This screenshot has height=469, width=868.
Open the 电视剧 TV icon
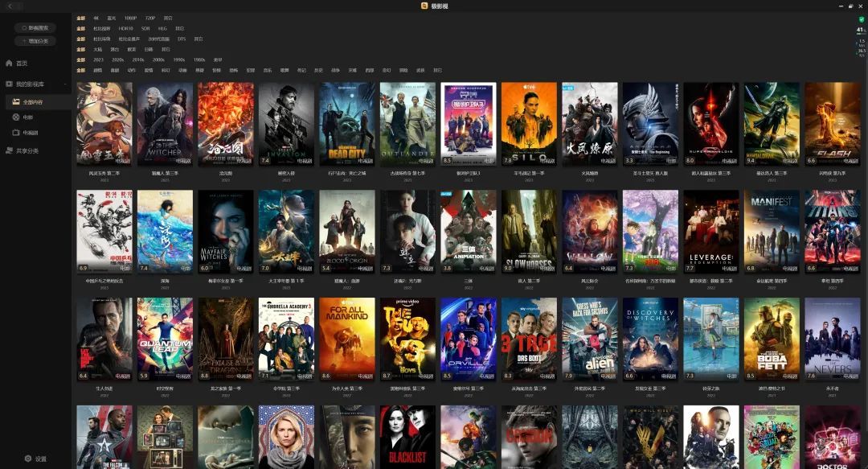[16, 133]
